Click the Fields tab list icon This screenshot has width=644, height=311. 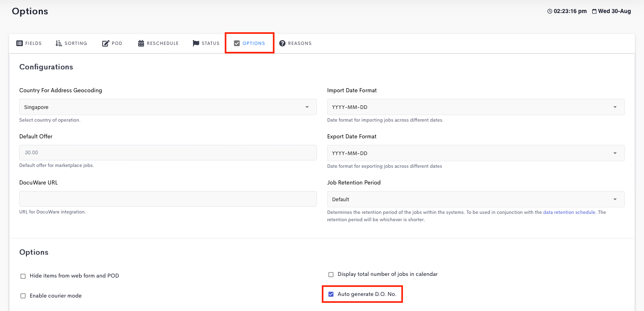coord(20,43)
